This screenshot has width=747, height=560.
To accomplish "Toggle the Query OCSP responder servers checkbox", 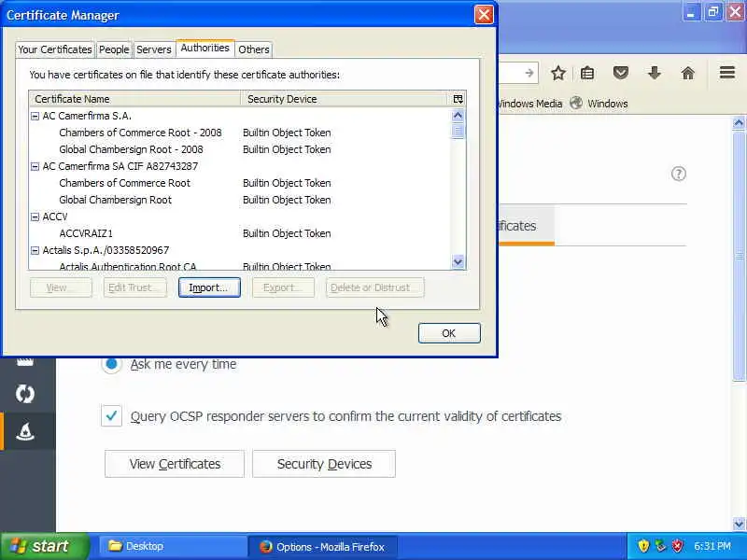I will point(111,415).
